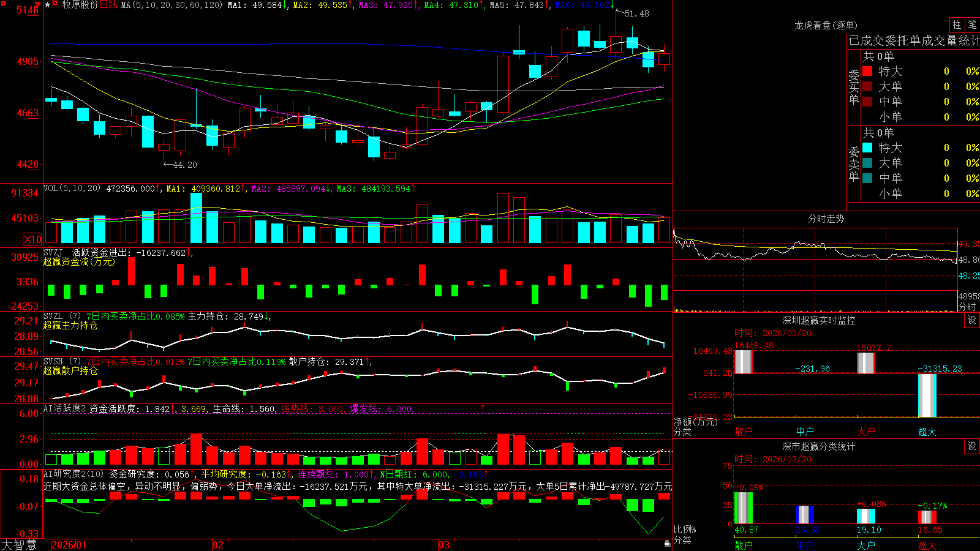Click the SVZJ indicator label

coord(53,252)
